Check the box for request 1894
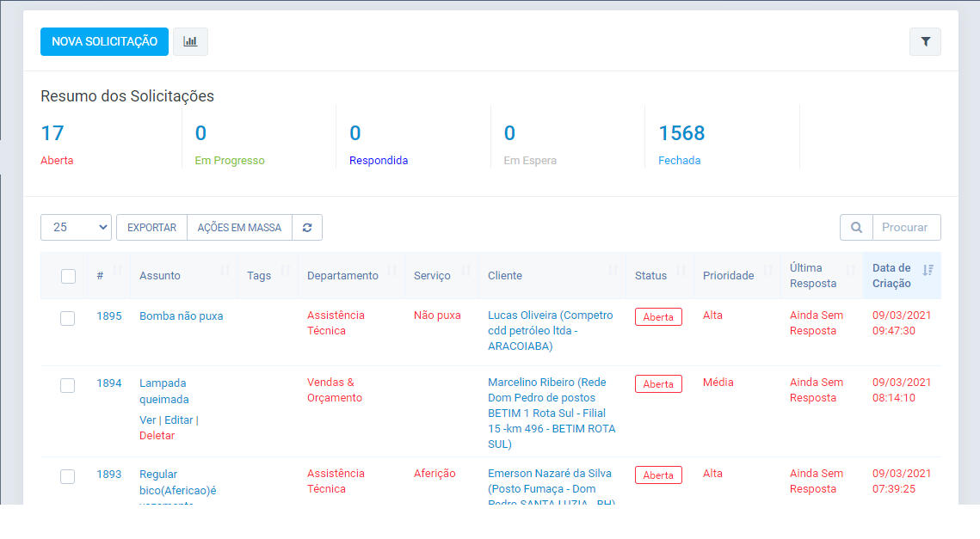The image size is (980, 539). pos(67,385)
